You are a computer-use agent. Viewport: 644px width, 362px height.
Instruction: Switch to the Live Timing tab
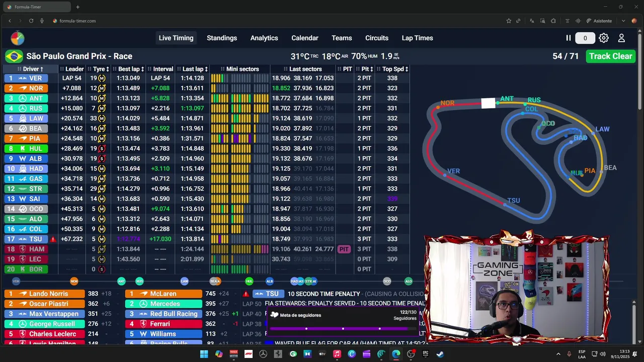(x=176, y=38)
